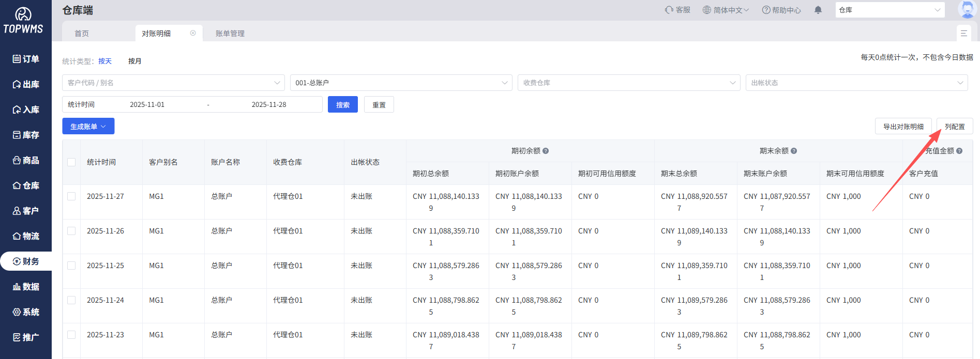Click the start date field 2025-11-01
The height and width of the screenshot is (359, 980).
point(147,104)
